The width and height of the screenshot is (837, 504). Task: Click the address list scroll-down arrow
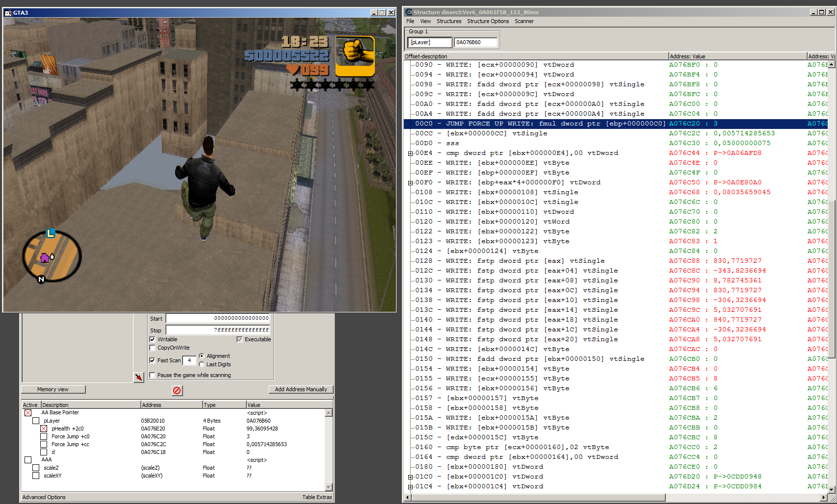pos(329,487)
